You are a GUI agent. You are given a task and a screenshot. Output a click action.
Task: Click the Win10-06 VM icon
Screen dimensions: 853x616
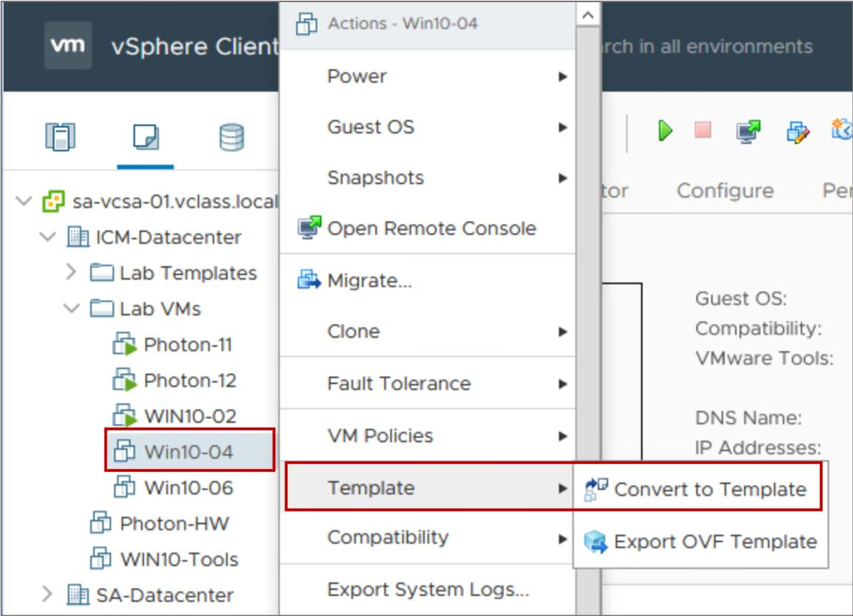125,487
